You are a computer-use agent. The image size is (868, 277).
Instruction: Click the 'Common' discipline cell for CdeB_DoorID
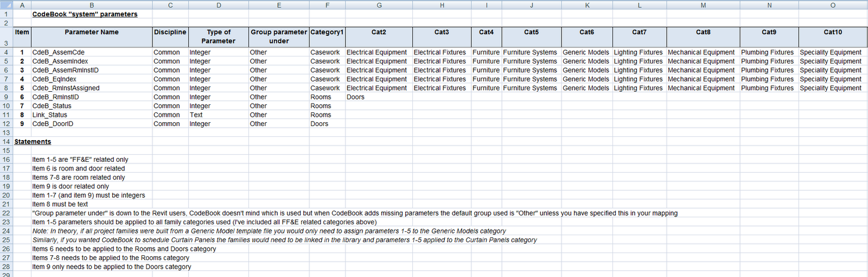click(x=170, y=124)
